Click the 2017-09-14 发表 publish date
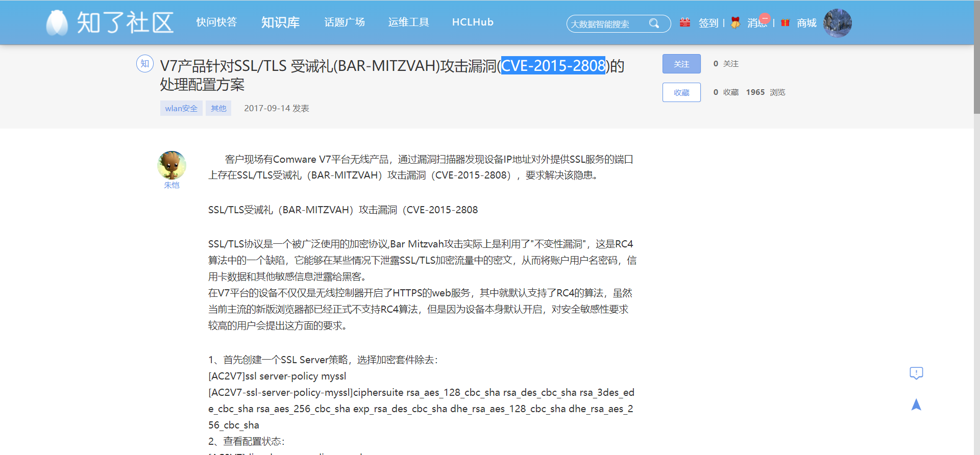Screen dimensions: 980x455 [x=277, y=109]
